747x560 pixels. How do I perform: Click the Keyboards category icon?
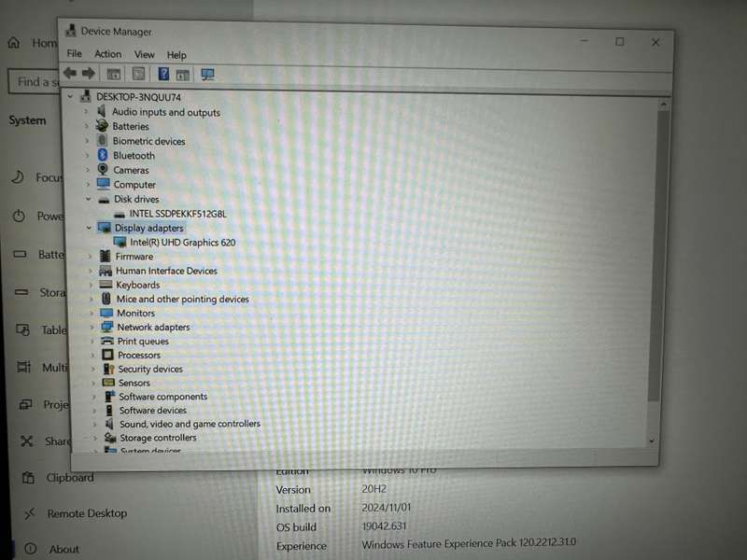click(x=106, y=285)
